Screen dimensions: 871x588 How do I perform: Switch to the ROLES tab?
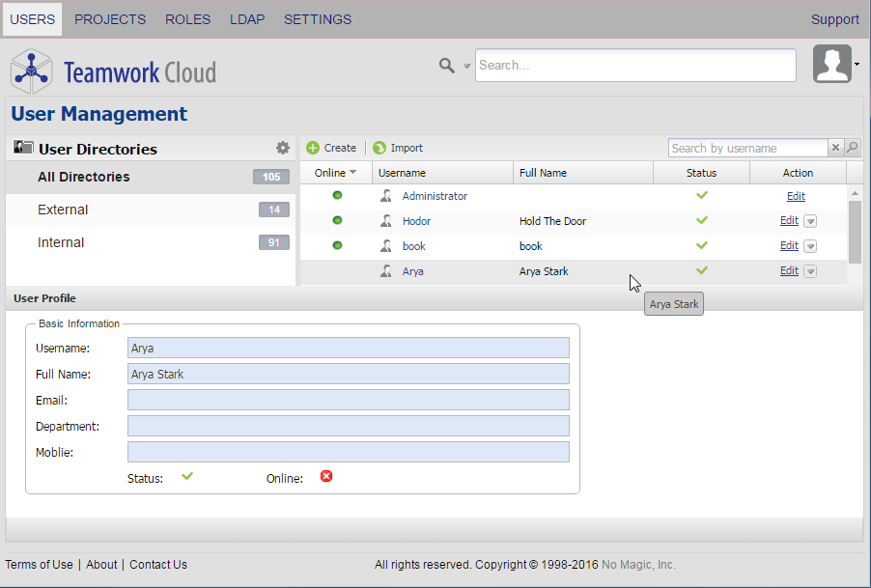tap(187, 19)
